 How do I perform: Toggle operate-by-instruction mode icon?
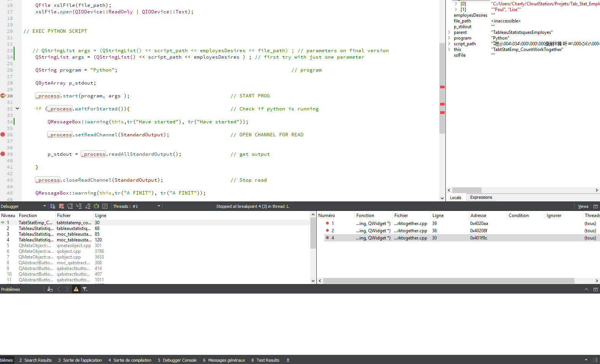(105, 206)
